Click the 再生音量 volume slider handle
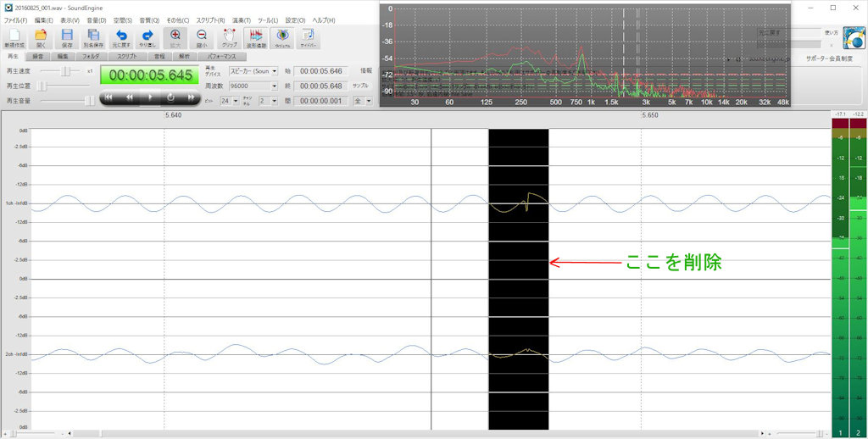Screen dimensions: 868x439 click(88, 101)
